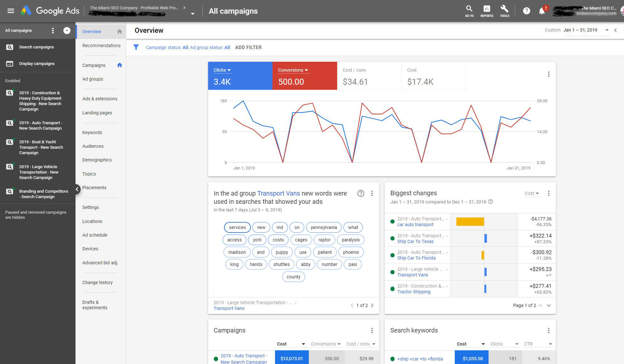Viewport: 624px width, 364px height.
Task: Click ADD FILTER button
Action: [248, 47]
